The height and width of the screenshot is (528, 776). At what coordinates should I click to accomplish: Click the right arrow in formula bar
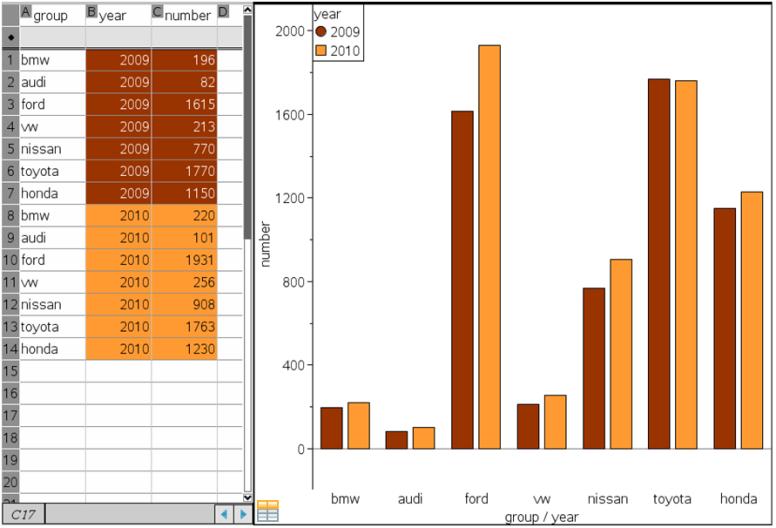coord(242,515)
